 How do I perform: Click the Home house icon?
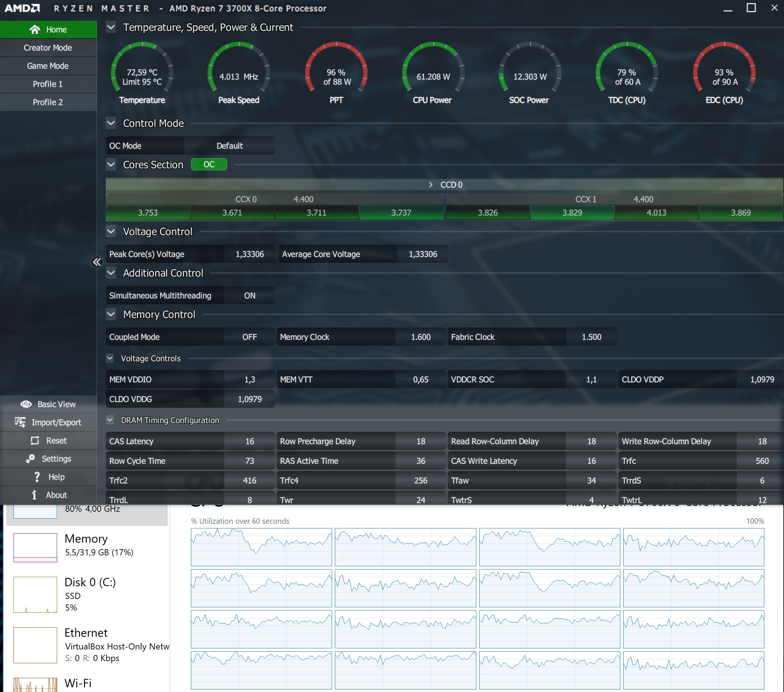click(x=35, y=29)
